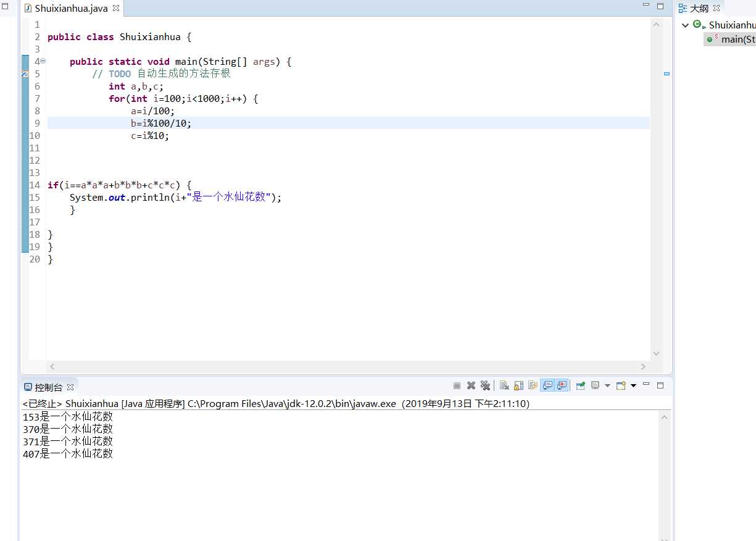Image resolution: width=756 pixels, height=541 pixels.
Task: Minimize the editor area
Action: pos(646,5)
